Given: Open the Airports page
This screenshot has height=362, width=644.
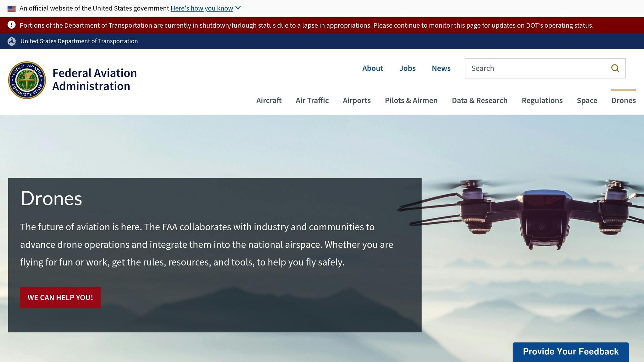Looking at the screenshot, I should [x=357, y=100].
